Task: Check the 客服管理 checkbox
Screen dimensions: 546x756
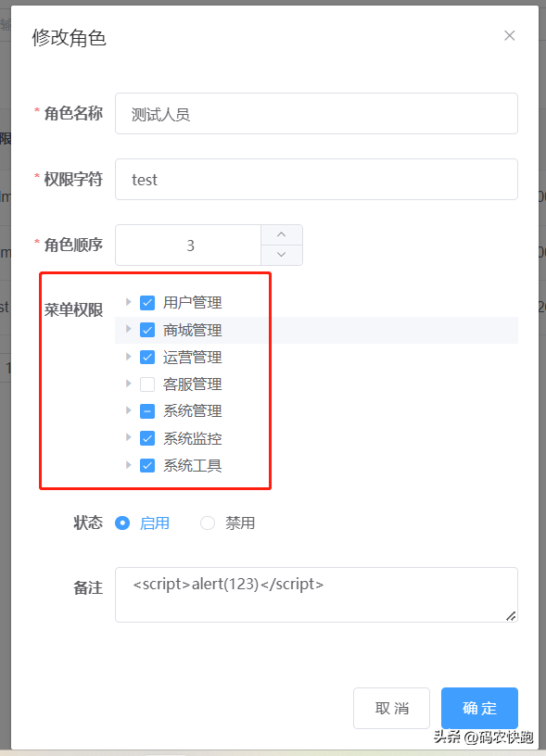Action: [x=147, y=384]
